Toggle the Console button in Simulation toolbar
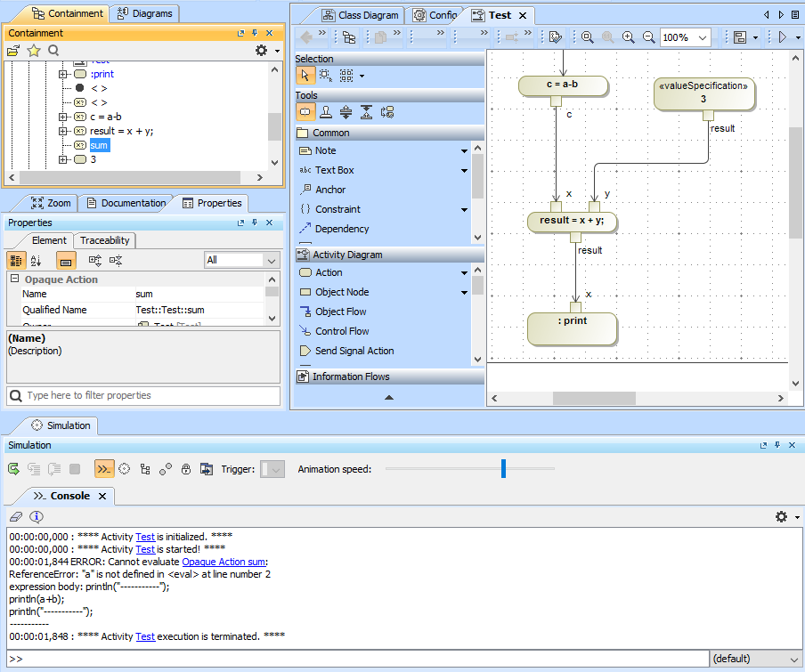805x672 pixels. (x=104, y=469)
